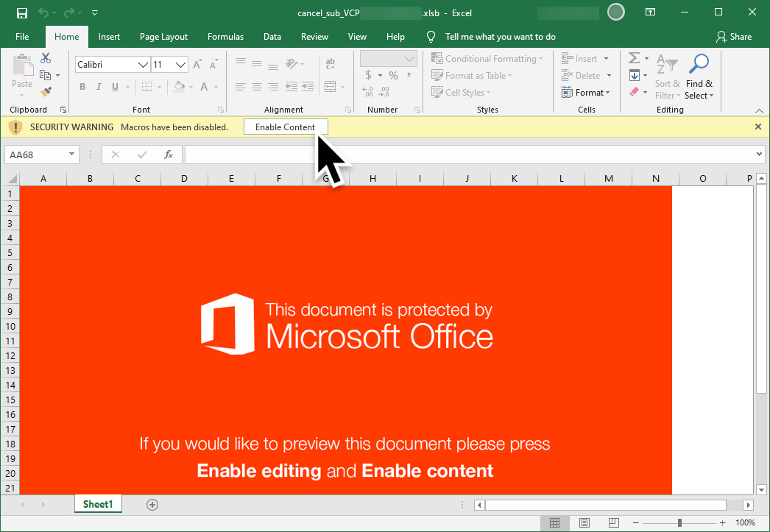Click Merge & Center icon
770x532 pixels.
330,87
